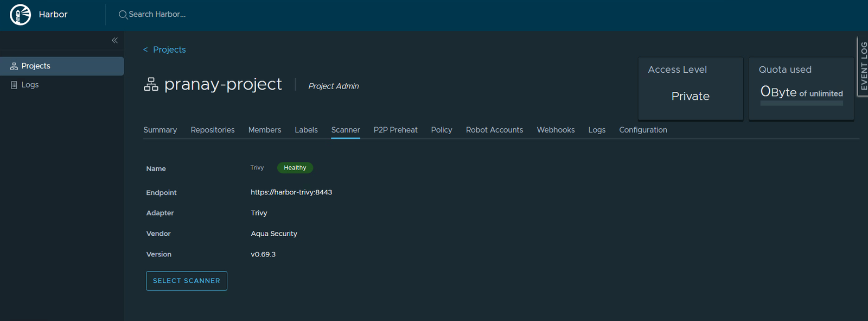Click the quota usage progress bar

click(x=801, y=103)
